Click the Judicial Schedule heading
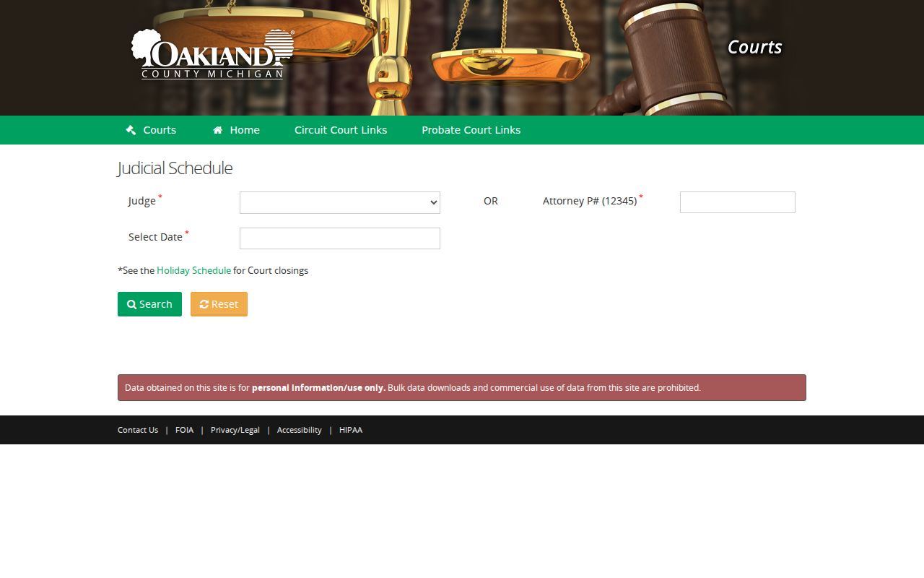The width and height of the screenshot is (924, 578). (x=175, y=168)
